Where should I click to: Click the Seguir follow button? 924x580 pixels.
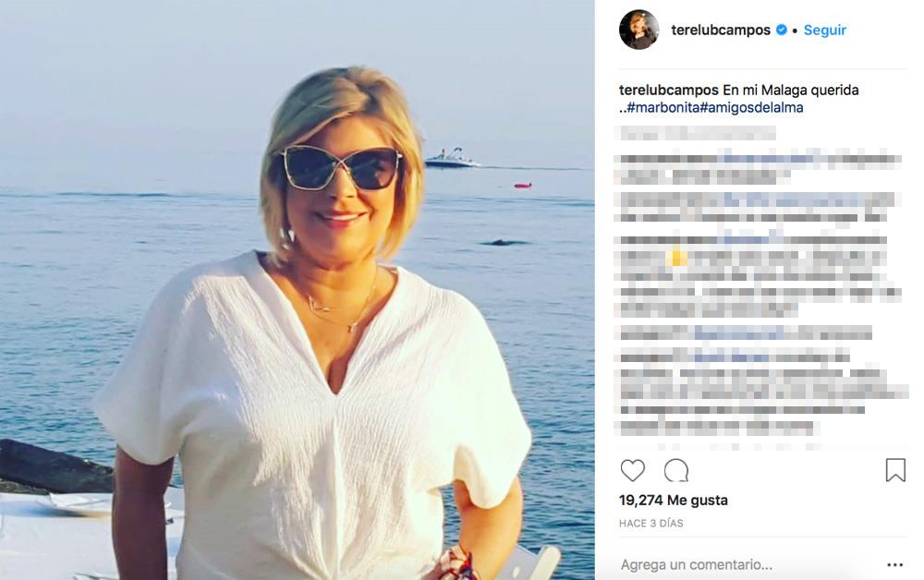[x=824, y=30]
